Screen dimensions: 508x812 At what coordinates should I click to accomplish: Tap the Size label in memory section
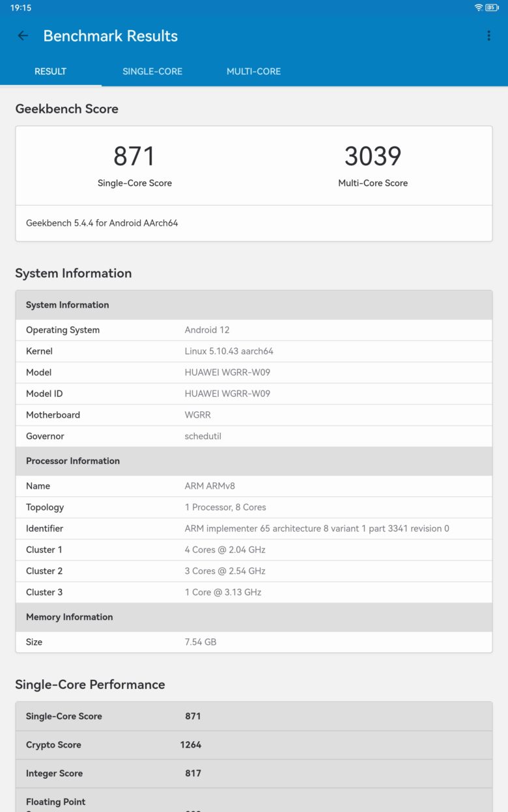point(34,642)
